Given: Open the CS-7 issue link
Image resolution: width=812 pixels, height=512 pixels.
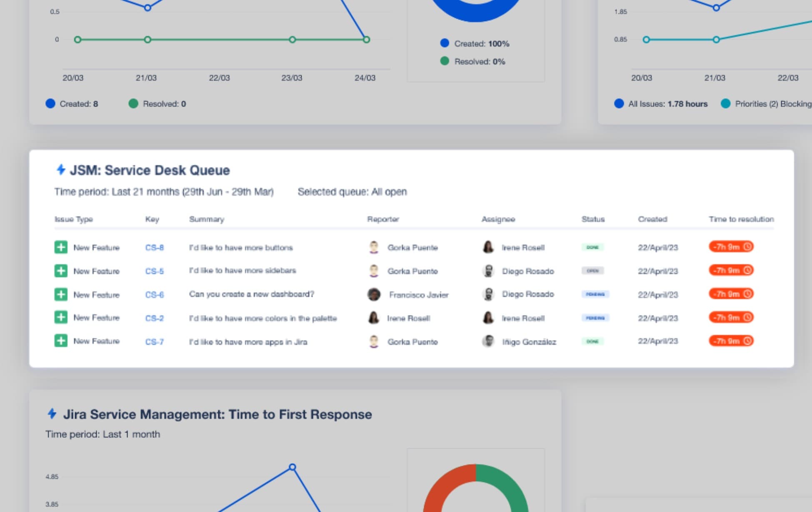Looking at the screenshot, I should click(x=154, y=342).
